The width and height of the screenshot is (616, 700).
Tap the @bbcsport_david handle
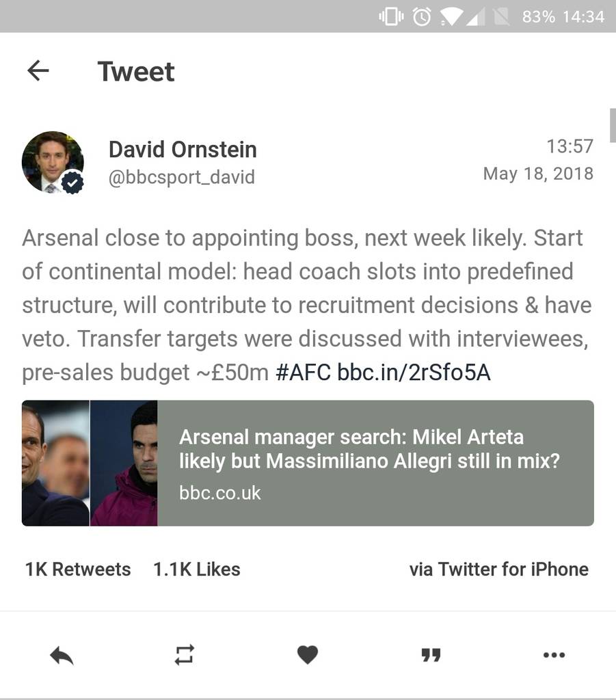tap(182, 178)
